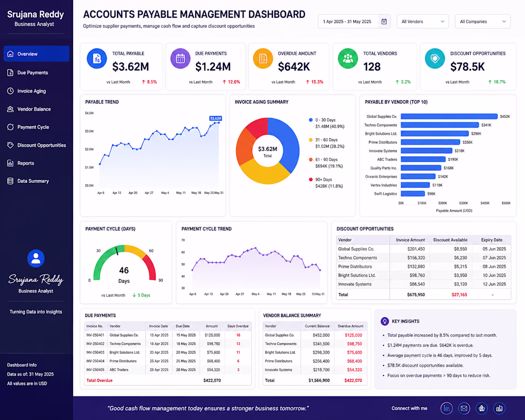The height and width of the screenshot is (420, 525).
Task: Click the Due Payments purple calendar icon
Action: [x=180, y=59]
